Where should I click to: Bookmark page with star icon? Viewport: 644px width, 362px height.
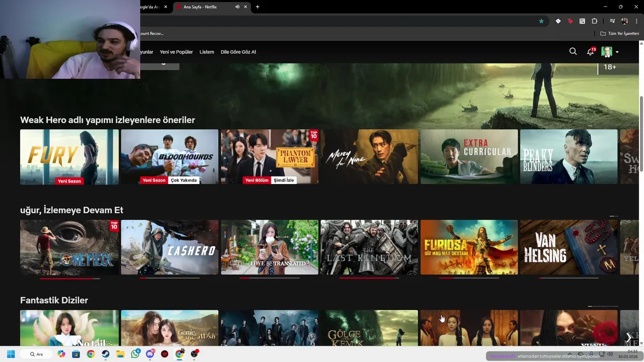click(x=541, y=21)
